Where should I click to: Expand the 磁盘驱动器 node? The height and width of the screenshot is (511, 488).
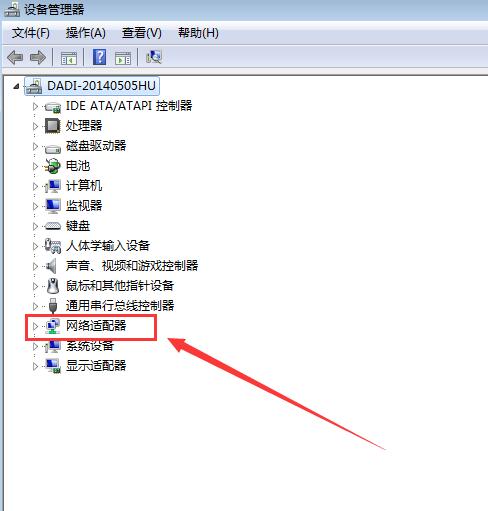35,146
